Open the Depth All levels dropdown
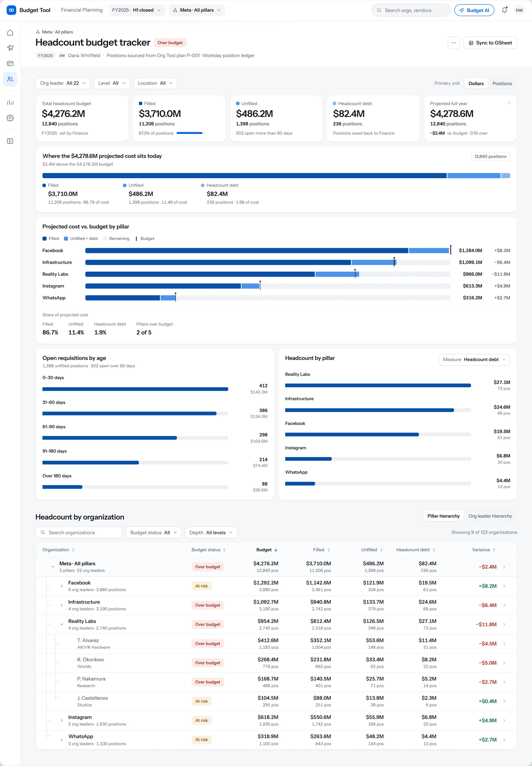This screenshot has width=532, height=766. point(211,532)
